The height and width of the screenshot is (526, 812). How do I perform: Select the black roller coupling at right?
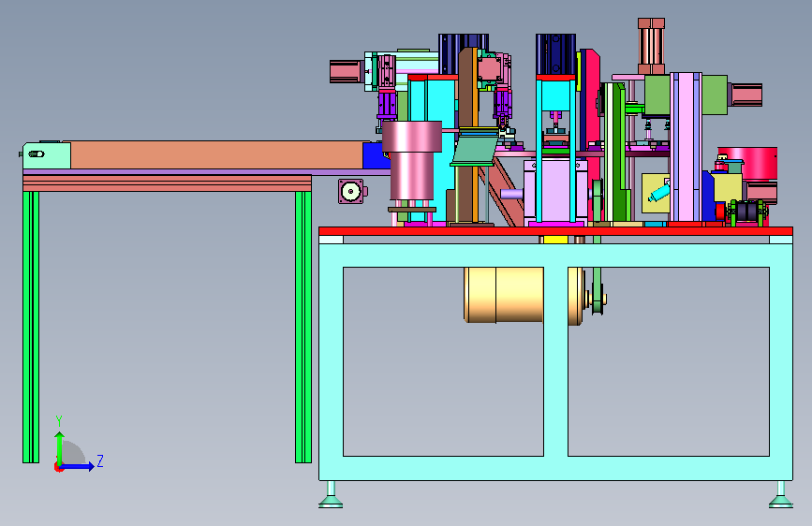pyautogui.click(x=746, y=212)
